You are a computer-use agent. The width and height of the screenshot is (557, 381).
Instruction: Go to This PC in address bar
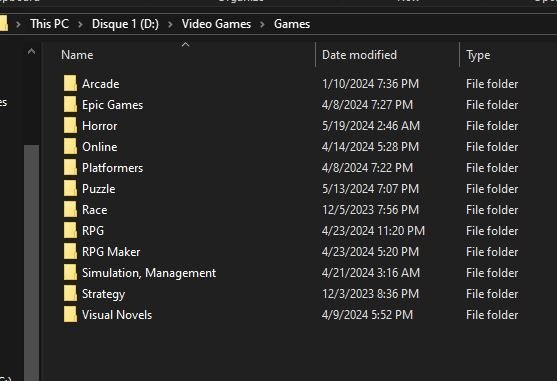tap(49, 24)
